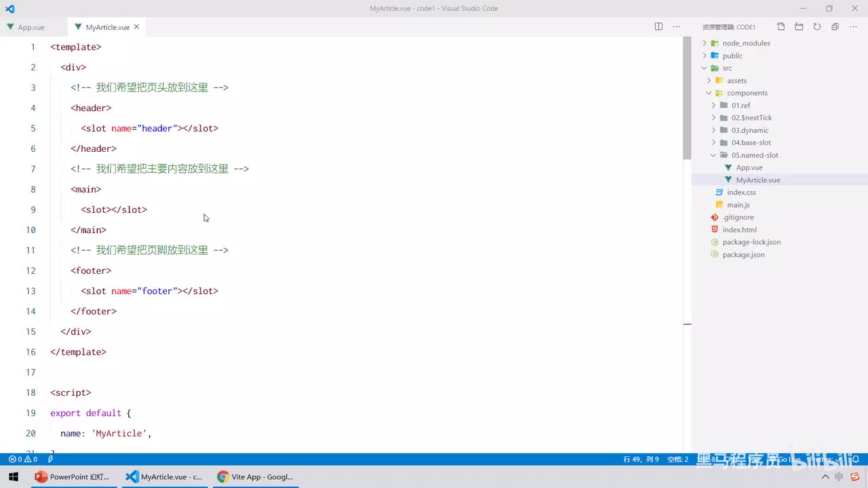Open explorer views more actions menu

(853, 26)
